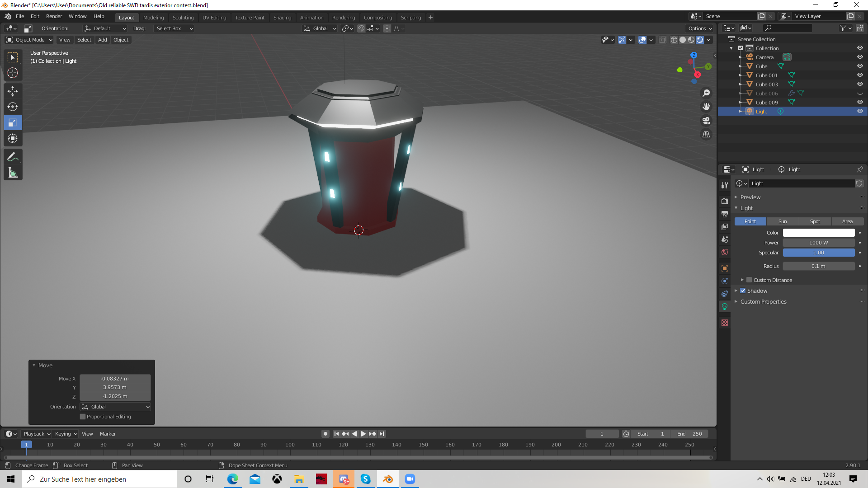Open the Texture properties tab icon
Image resolution: width=868 pixels, height=488 pixels.
tap(725, 323)
